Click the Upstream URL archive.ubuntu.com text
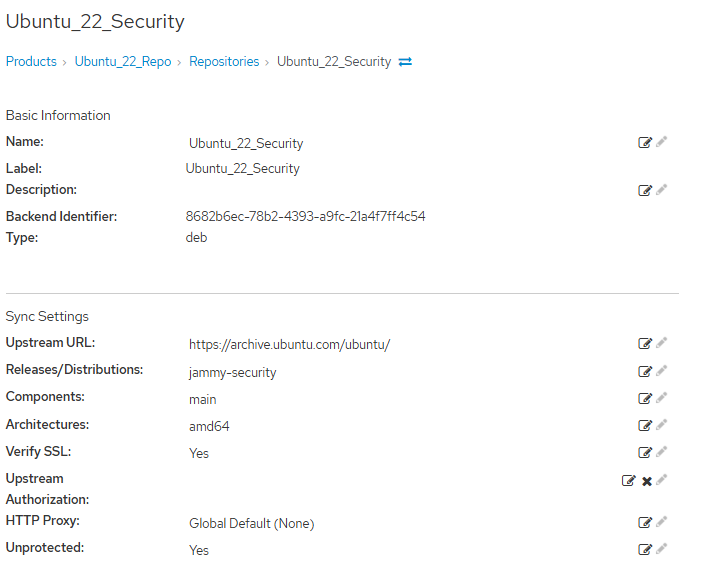Viewport: 715px width, 563px height. pyautogui.click(x=290, y=344)
